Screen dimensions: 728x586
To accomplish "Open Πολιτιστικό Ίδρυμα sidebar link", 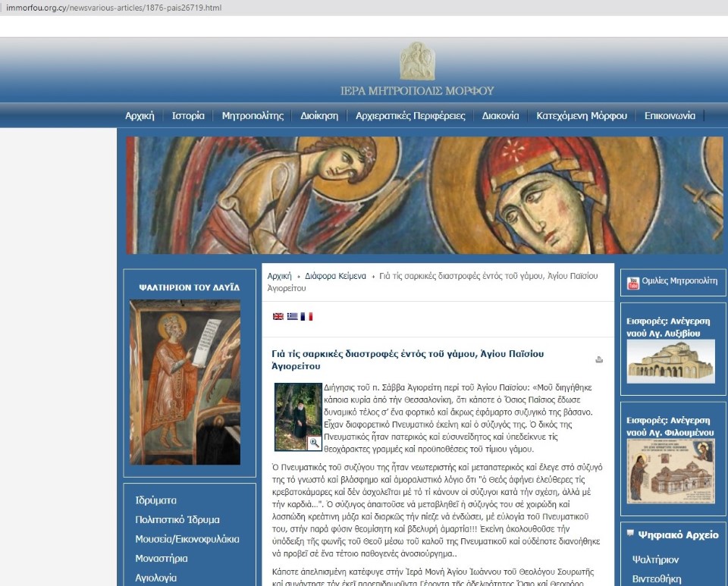I will [177, 519].
